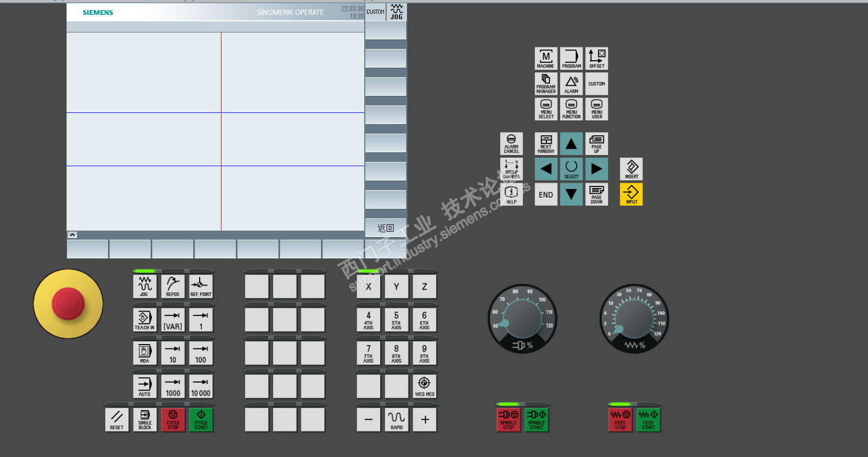Click the PAGE UP key
This screenshot has width=868, height=457.
(597, 144)
